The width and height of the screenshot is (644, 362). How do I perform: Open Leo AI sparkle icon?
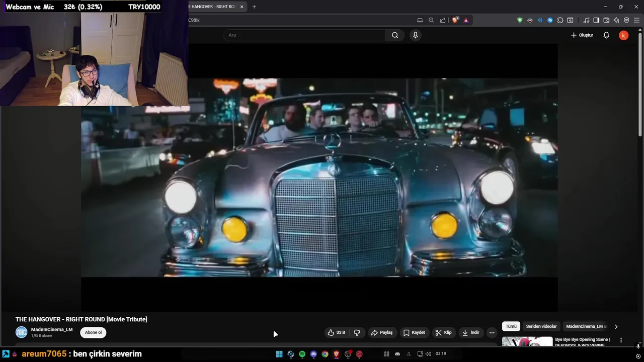pos(616,20)
